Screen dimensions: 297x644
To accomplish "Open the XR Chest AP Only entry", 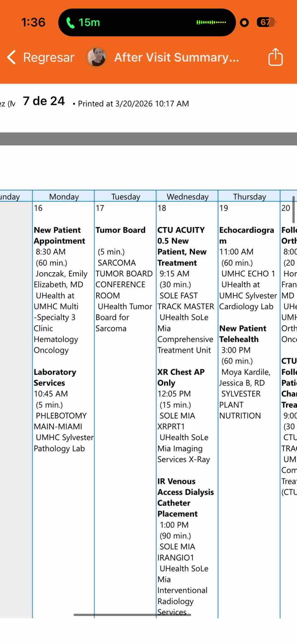I will pyautogui.click(x=181, y=377).
